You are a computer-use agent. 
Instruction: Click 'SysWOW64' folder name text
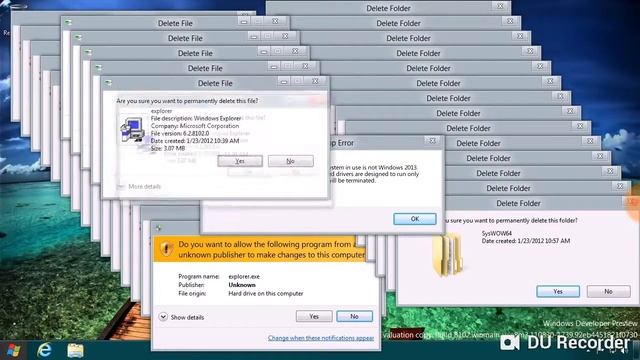click(497, 233)
